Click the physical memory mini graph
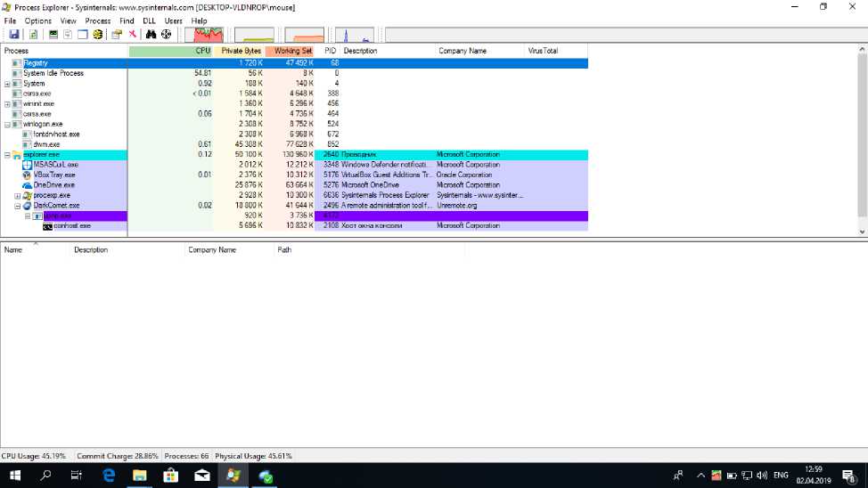The height and width of the screenshot is (488, 868). click(x=305, y=35)
